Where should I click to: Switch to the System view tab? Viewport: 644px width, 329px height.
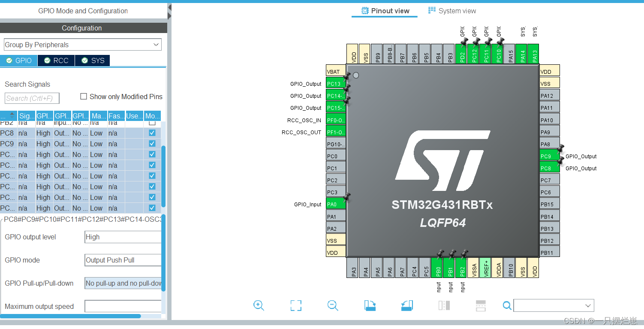[x=452, y=11]
